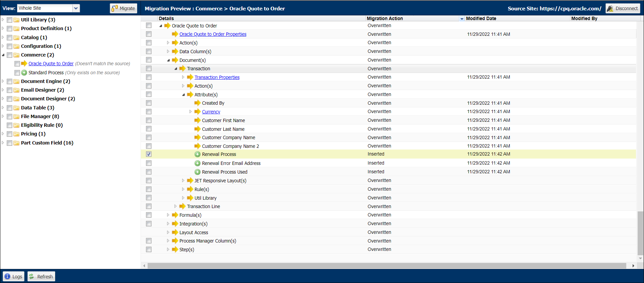Check the Customer Company Name row checkbox
Viewport: 644px width, 283px height.
pos(149,137)
